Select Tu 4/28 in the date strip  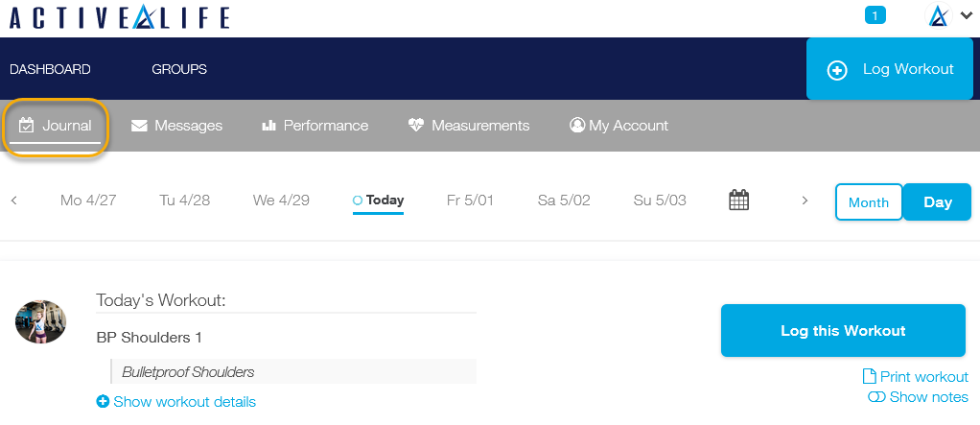click(184, 201)
